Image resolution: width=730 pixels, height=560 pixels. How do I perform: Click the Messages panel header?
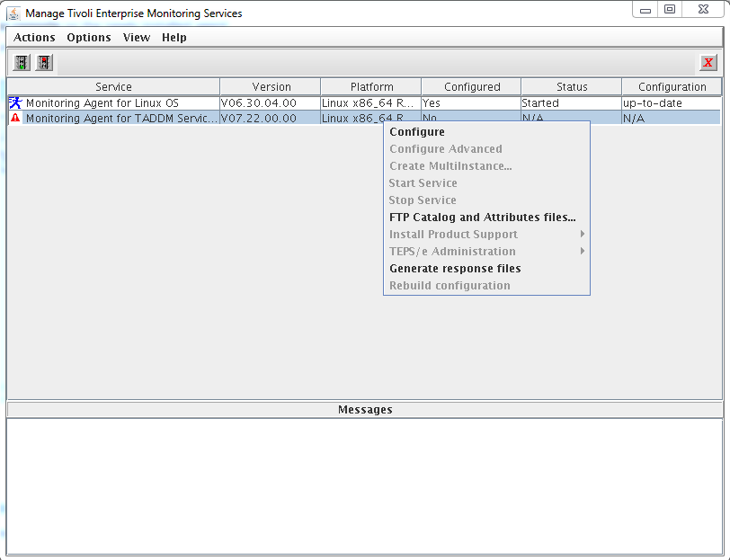[x=365, y=410]
